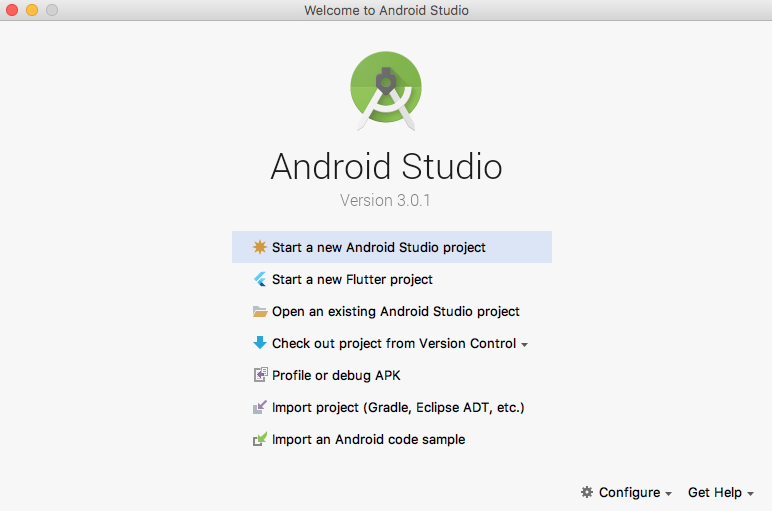Image resolution: width=772 pixels, height=511 pixels.
Task: Expand the Version Control dropdown arrow
Action: (524, 345)
